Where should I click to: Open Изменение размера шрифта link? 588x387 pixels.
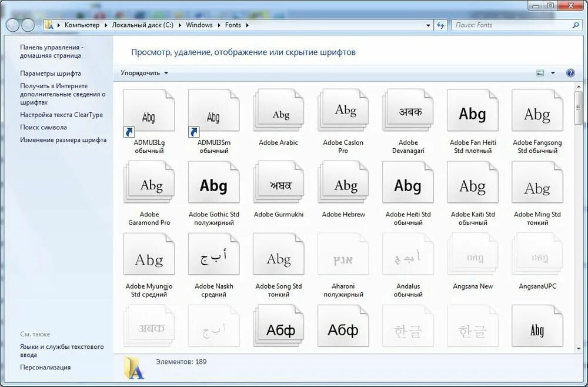63,140
